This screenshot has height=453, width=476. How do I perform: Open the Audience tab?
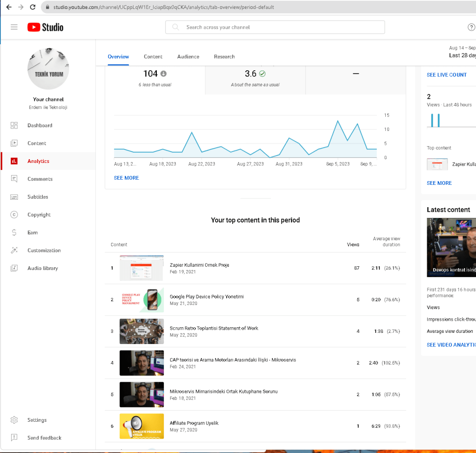coord(188,56)
